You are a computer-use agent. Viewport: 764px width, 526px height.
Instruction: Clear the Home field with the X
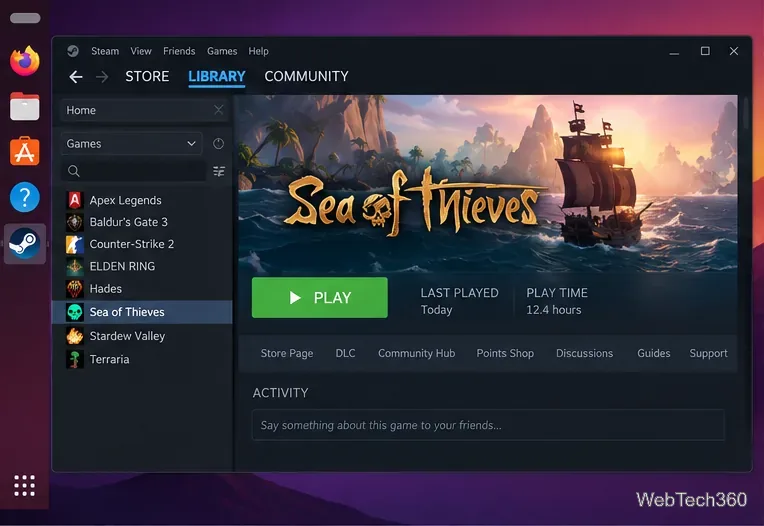pos(219,110)
